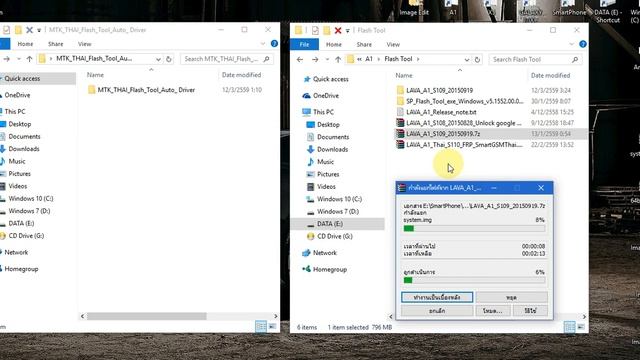
Task: Click the Help button in extraction dialog
Action: coord(530,311)
